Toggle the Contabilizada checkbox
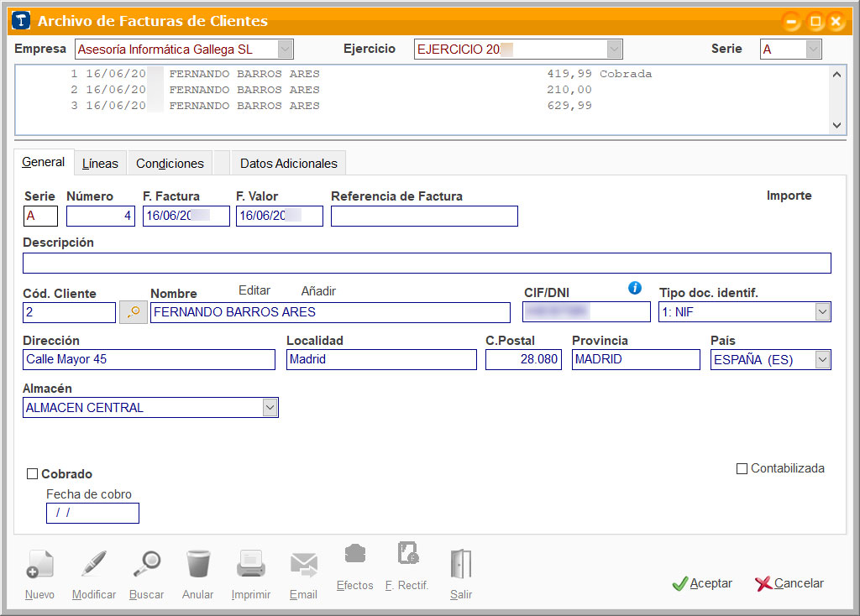860x616 pixels. coord(742,468)
